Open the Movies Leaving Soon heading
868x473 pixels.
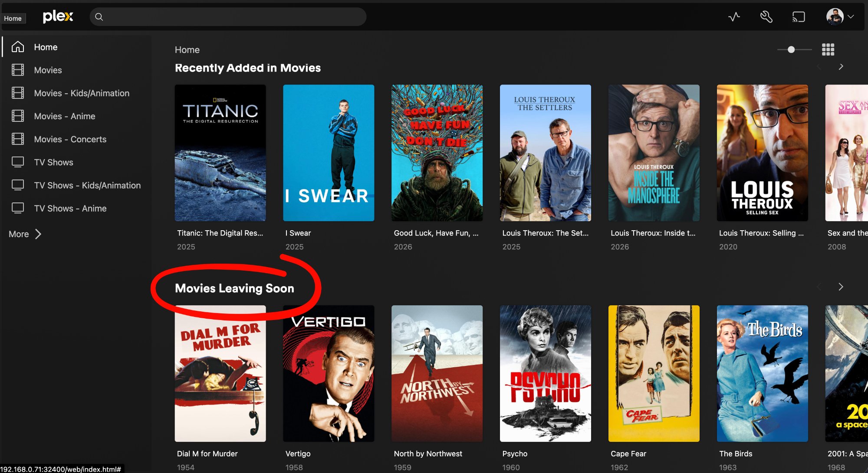[234, 288]
